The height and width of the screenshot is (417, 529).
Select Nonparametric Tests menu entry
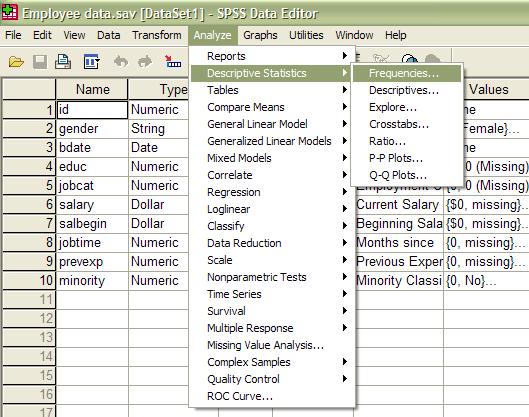(x=272, y=277)
